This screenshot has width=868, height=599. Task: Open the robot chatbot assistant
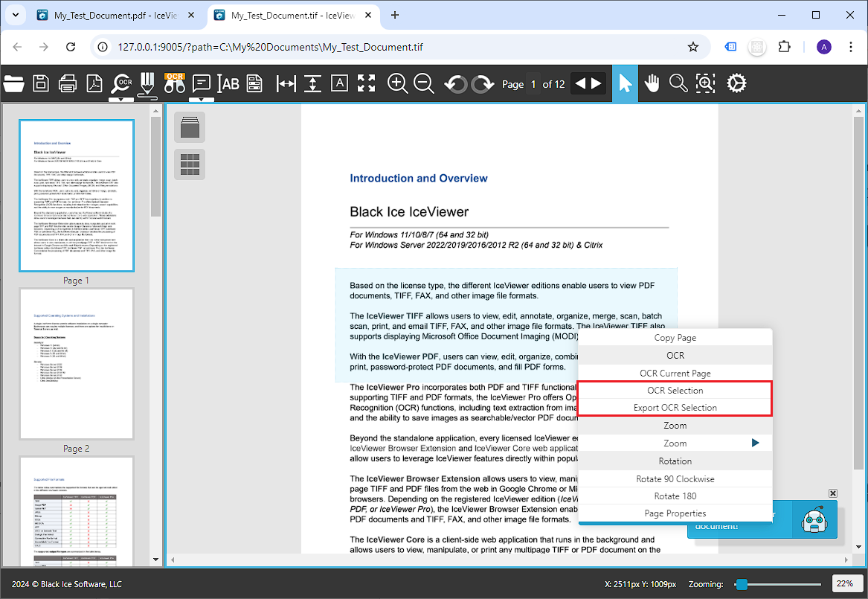point(814,519)
